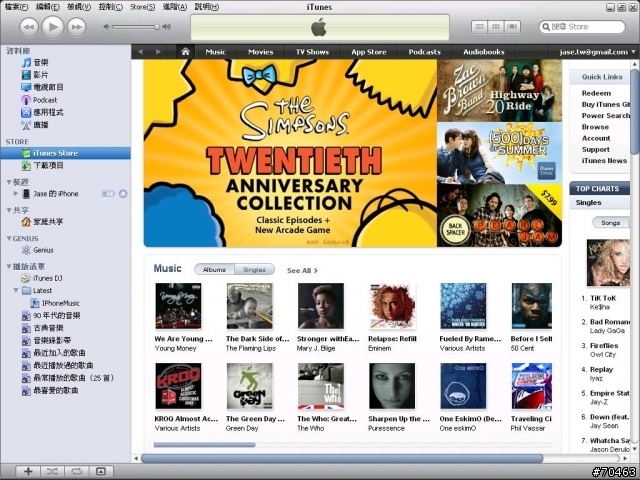Show or hide artwork viewer button

click(101, 471)
